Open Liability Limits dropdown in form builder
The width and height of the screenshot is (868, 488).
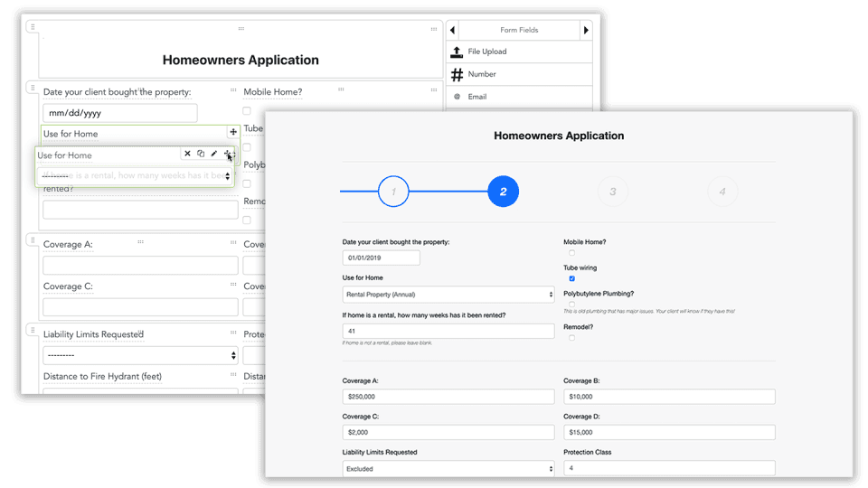(141, 355)
